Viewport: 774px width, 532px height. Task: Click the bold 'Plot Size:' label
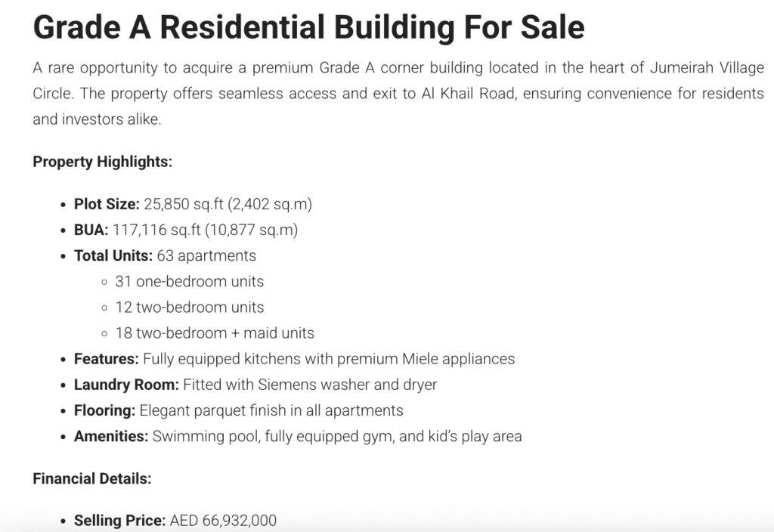tap(107, 204)
